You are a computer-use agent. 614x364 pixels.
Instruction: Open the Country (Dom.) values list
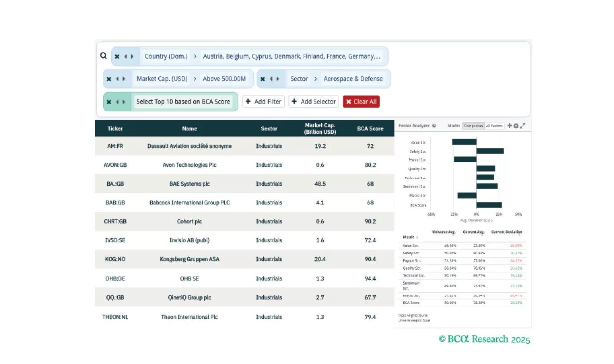click(x=291, y=56)
